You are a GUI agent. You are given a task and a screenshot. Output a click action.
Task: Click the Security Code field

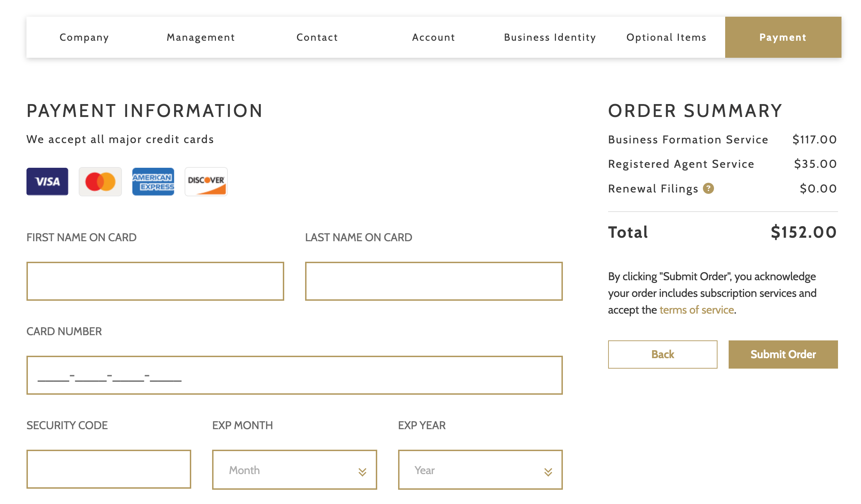[x=109, y=469]
